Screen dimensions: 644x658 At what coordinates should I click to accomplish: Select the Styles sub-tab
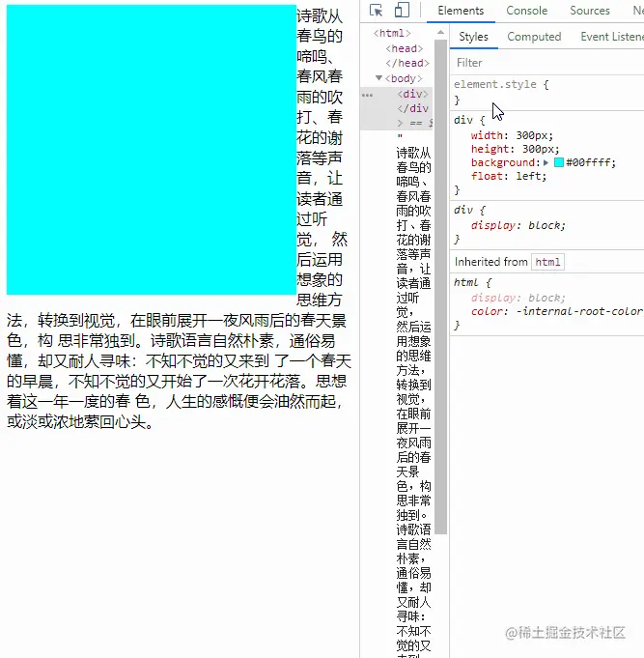(x=473, y=37)
